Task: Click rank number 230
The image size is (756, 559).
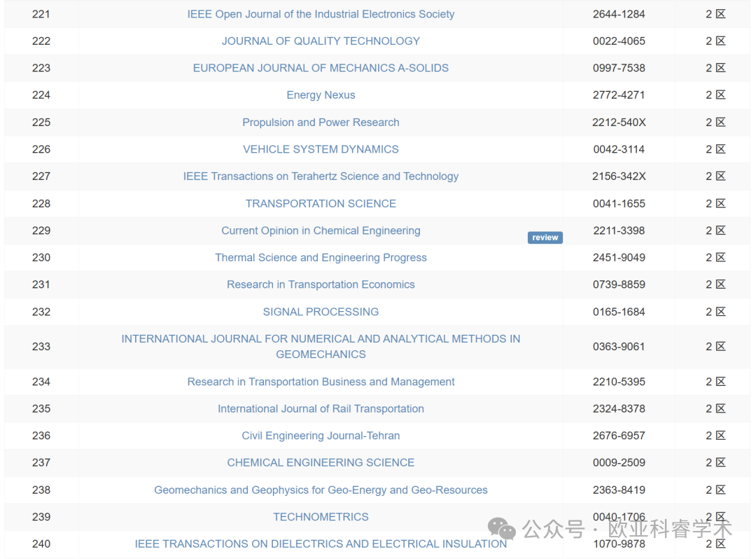Action: pos(41,258)
